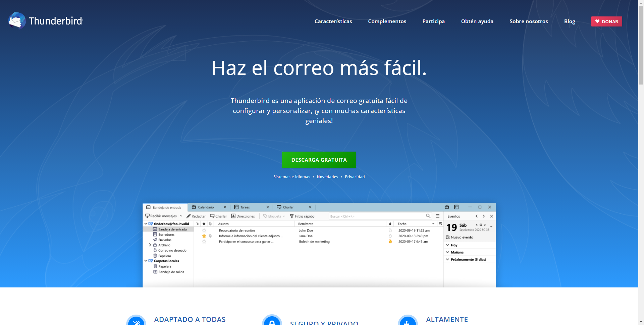This screenshot has width=644, height=325.
Task: Click the Nuevo evento button
Action: click(x=460, y=237)
